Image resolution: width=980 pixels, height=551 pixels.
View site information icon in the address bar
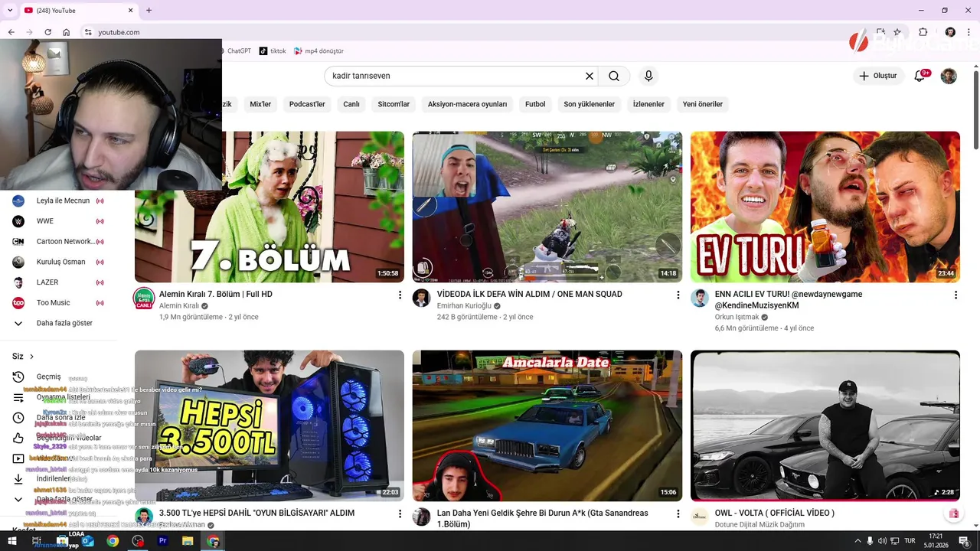point(88,32)
